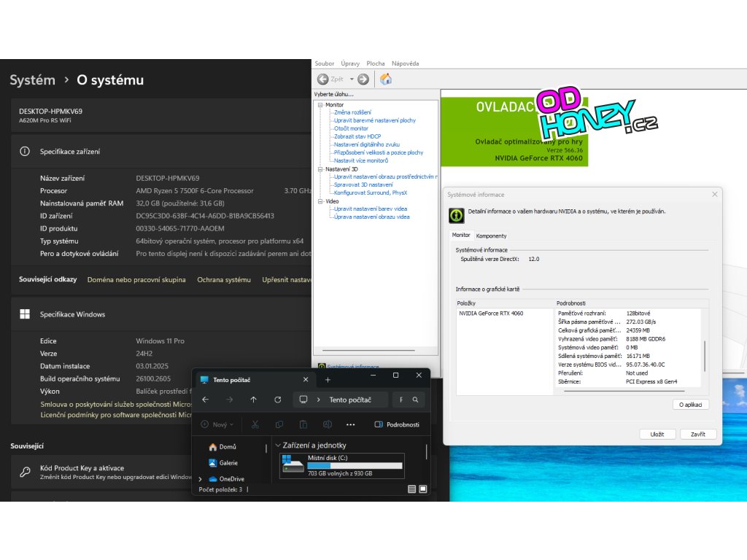747x560 pixels.
Task: Open Ochrana systému link
Action: [224, 280]
